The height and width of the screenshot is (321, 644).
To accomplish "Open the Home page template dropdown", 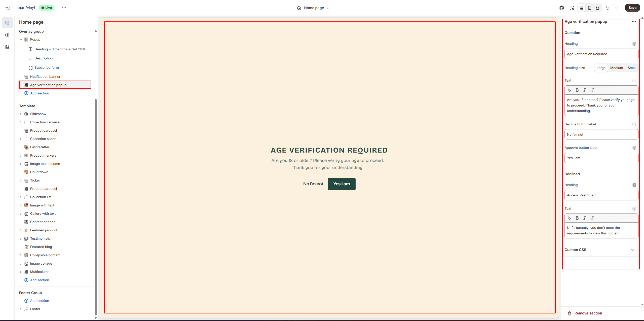I will tap(314, 8).
